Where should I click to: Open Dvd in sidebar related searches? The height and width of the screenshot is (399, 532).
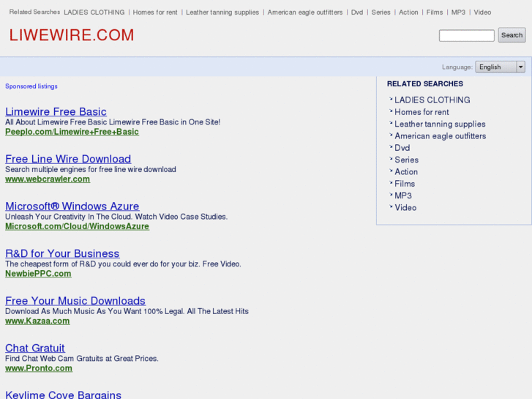point(402,148)
